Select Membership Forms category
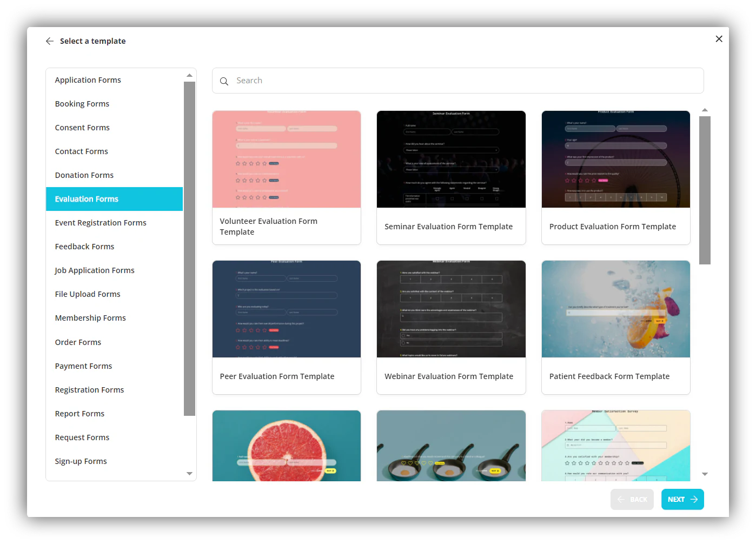Image resolution: width=756 pixels, height=544 pixels. [x=114, y=318]
